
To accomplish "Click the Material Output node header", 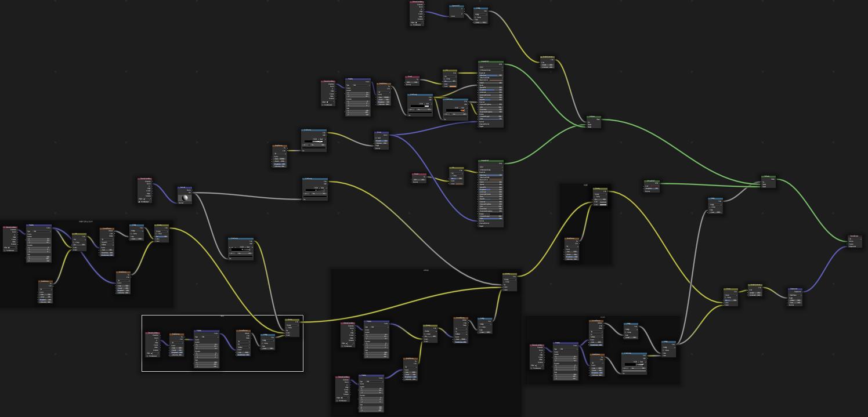I will tap(855, 236).
